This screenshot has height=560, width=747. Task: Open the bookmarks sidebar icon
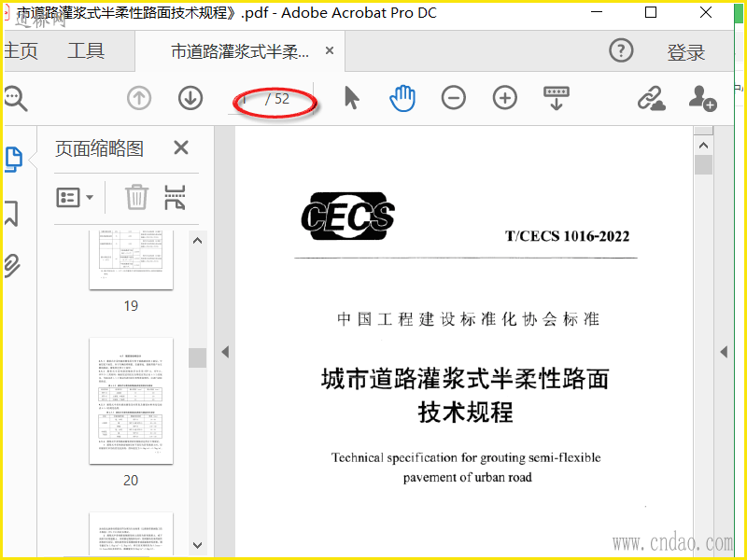point(11,213)
